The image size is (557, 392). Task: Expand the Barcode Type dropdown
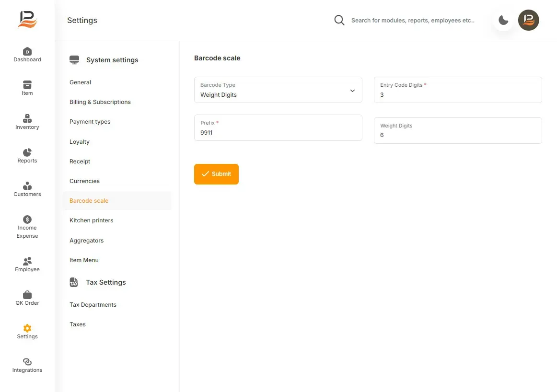278,90
